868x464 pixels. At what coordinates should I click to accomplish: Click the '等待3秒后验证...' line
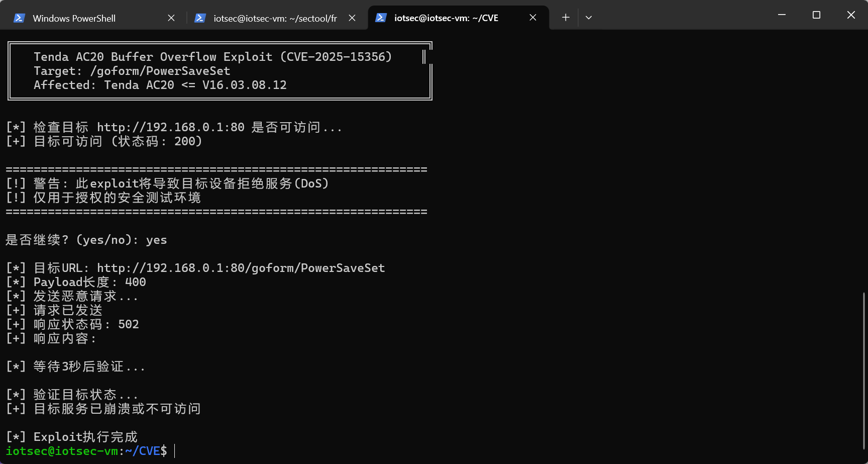tap(75, 366)
